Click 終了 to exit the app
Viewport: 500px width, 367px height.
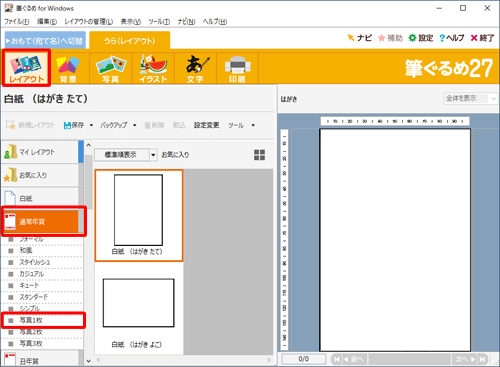(482, 38)
